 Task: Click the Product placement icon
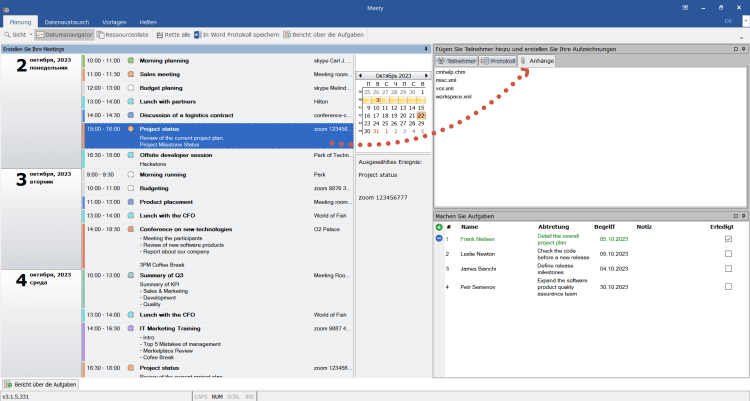point(131,202)
